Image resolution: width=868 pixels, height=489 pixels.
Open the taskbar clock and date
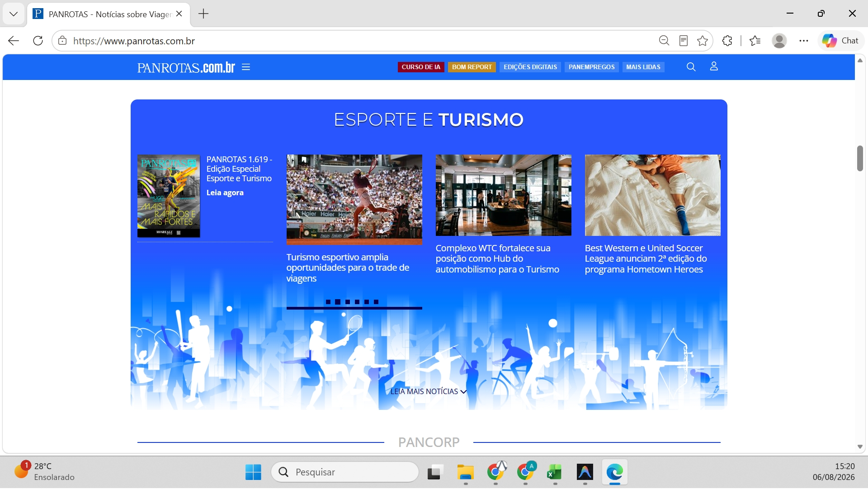(834, 472)
